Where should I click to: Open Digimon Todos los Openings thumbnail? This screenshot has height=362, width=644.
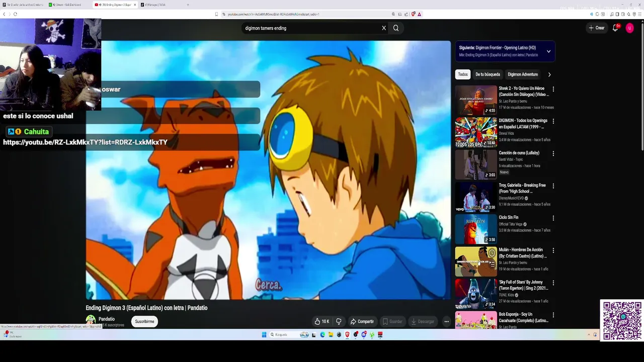(x=476, y=132)
